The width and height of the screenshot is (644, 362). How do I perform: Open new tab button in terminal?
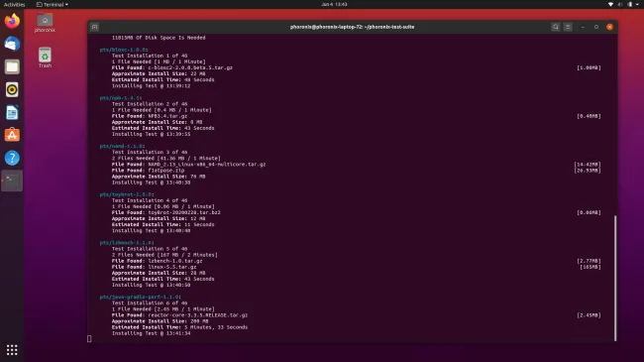coord(94,27)
